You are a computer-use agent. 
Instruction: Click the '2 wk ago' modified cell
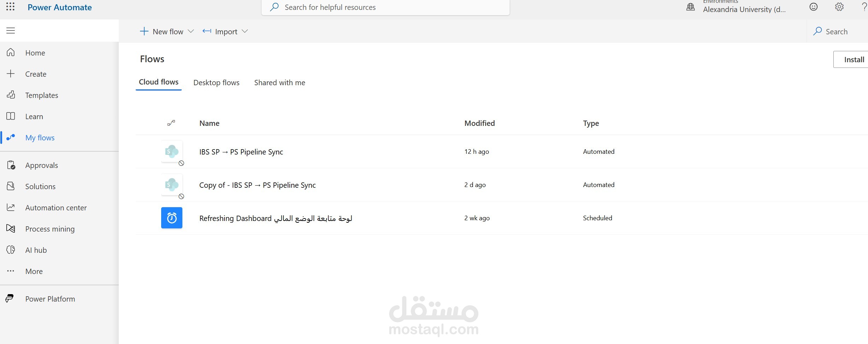point(477,218)
